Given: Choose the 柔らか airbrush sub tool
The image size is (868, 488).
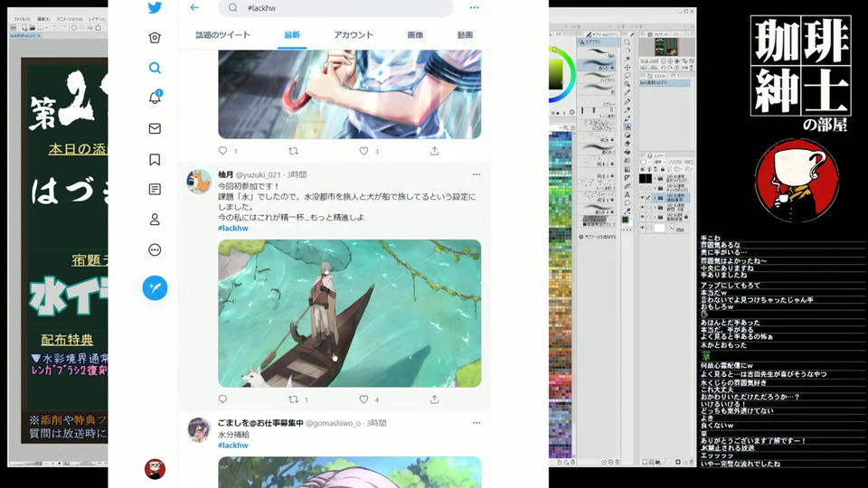Looking at the screenshot, I should click(x=598, y=64).
